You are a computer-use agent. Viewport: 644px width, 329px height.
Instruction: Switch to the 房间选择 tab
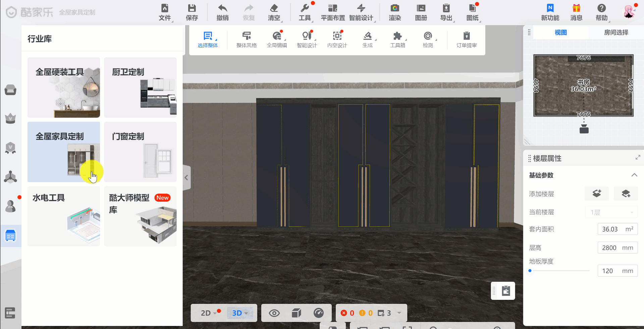coord(616,32)
